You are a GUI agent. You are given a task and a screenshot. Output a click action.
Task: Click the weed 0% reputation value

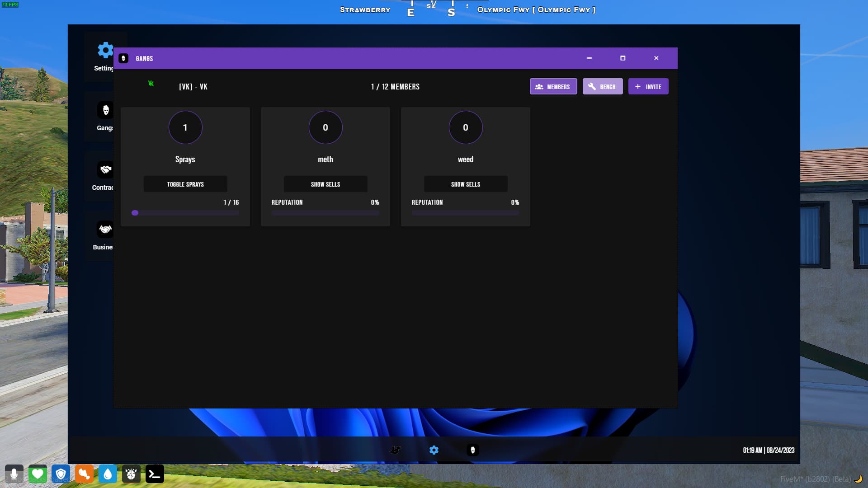point(515,202)
